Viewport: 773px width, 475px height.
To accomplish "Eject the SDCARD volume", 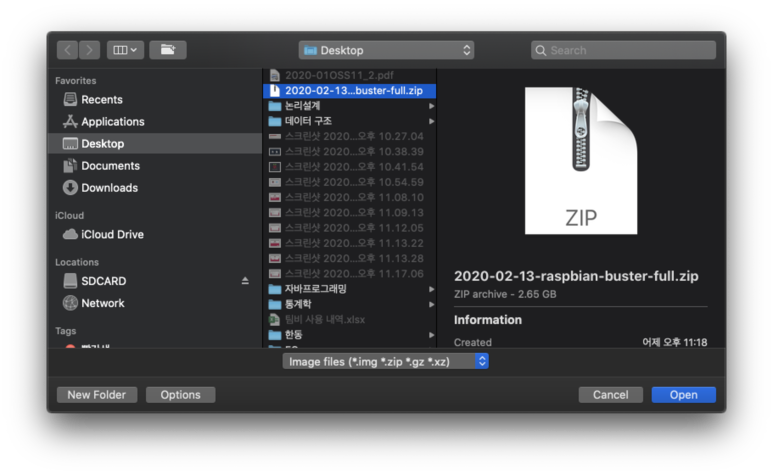I will point(245,281).
